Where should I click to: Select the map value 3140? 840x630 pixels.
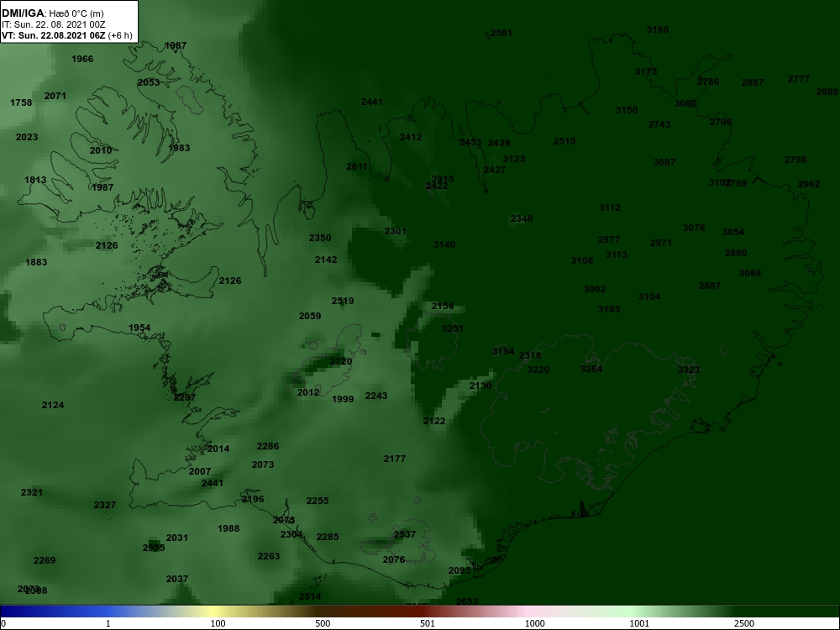(x=444, y=244)
